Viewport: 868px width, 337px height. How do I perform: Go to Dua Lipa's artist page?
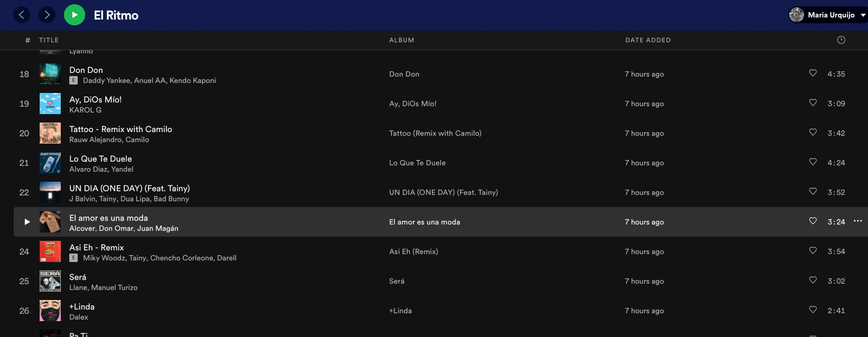pos(134,199)
